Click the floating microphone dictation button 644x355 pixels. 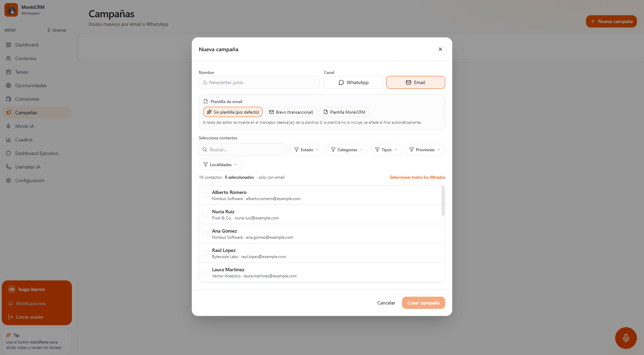tap(626, 338)
